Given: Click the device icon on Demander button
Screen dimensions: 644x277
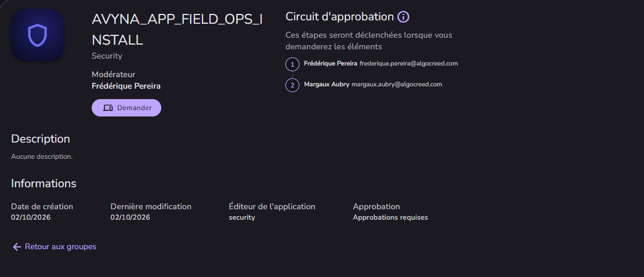Looking at the screenshot, I should pos(108,108).
